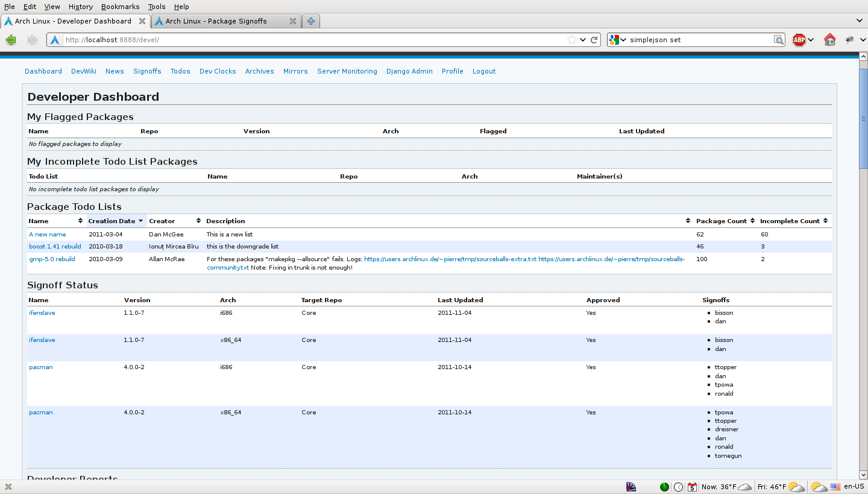868x494 pixels.
Task: Bookmark this page with the star icon
Action: pos(571,40)
